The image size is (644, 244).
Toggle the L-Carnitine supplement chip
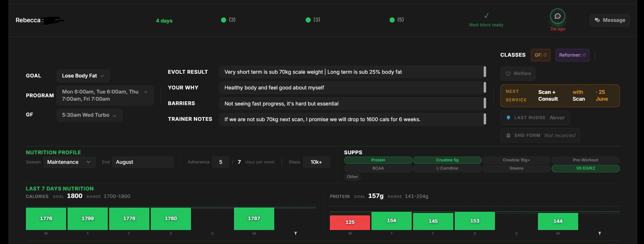(x=447, y=168)
